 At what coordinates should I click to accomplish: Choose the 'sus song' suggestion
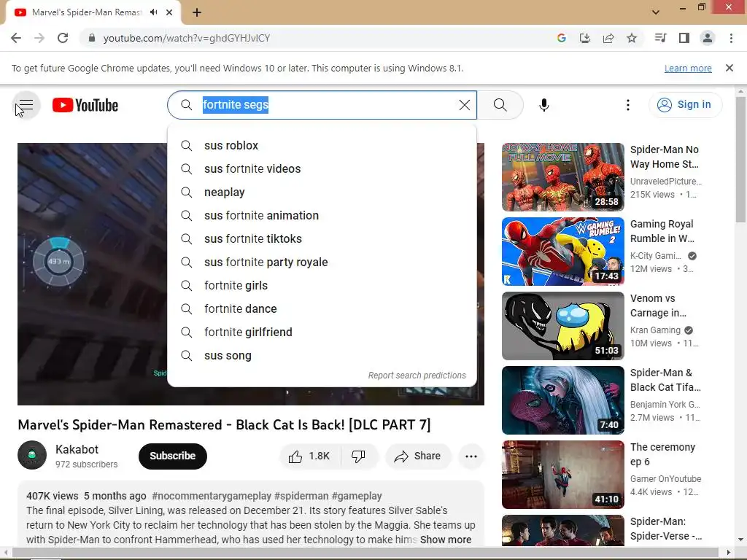pos(322,355)
